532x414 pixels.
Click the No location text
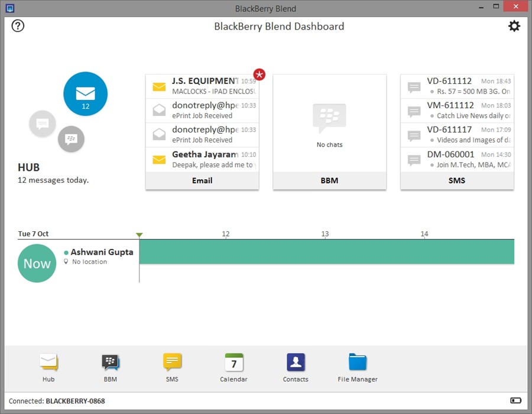coord(90,261)
